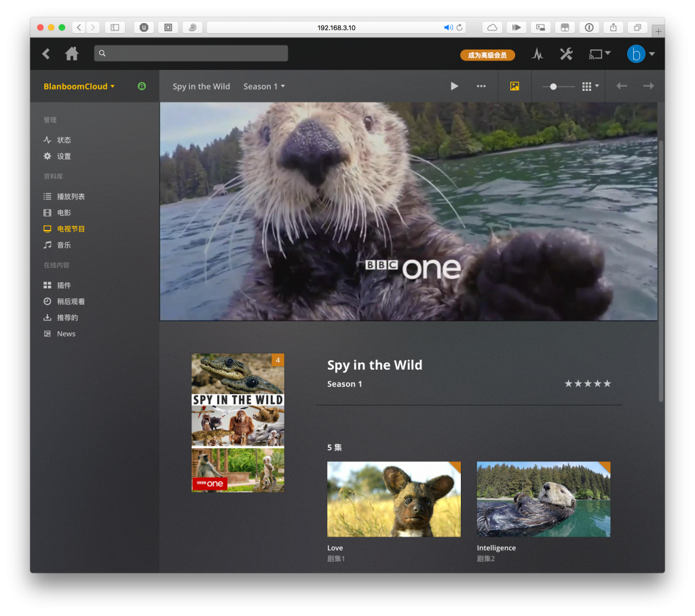
Task: Open Intelligence episode thumbnail
Action: (x=544, y=499)
